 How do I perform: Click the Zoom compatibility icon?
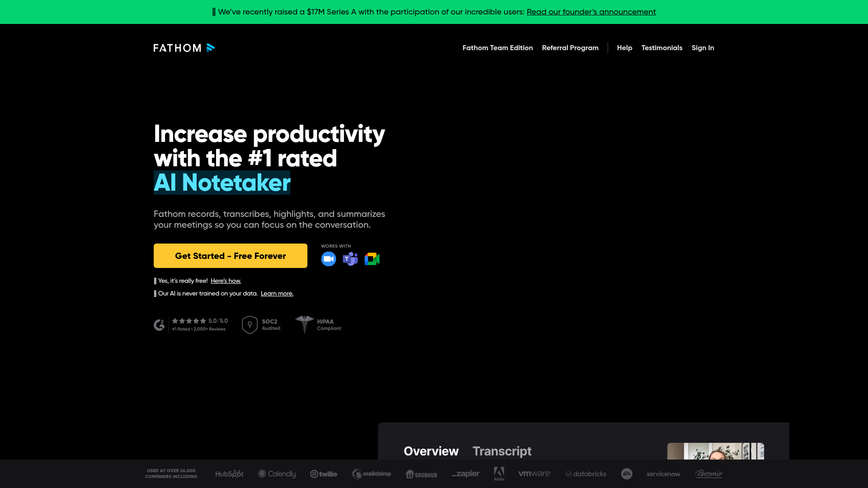(x=329, y=258)
